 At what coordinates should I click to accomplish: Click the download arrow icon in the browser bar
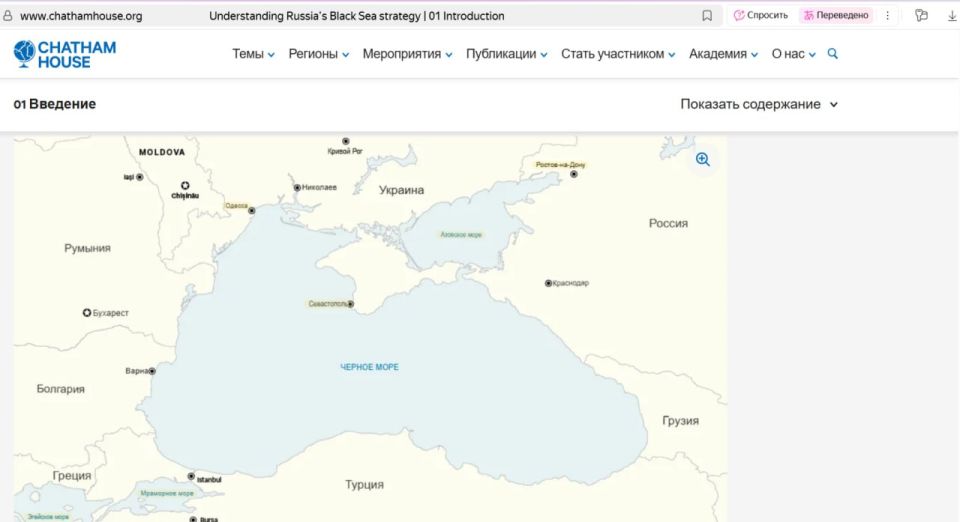click(x=952, y=16)
